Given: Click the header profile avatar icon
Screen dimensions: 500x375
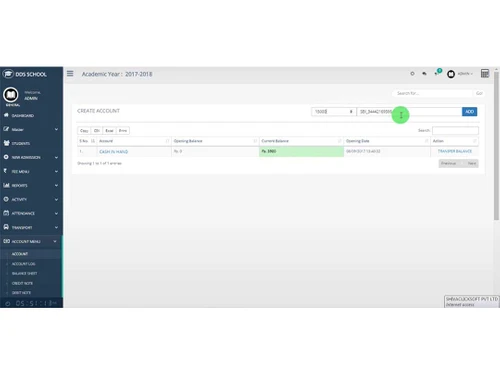Looking at the screenshot, I should coord(451,74).
